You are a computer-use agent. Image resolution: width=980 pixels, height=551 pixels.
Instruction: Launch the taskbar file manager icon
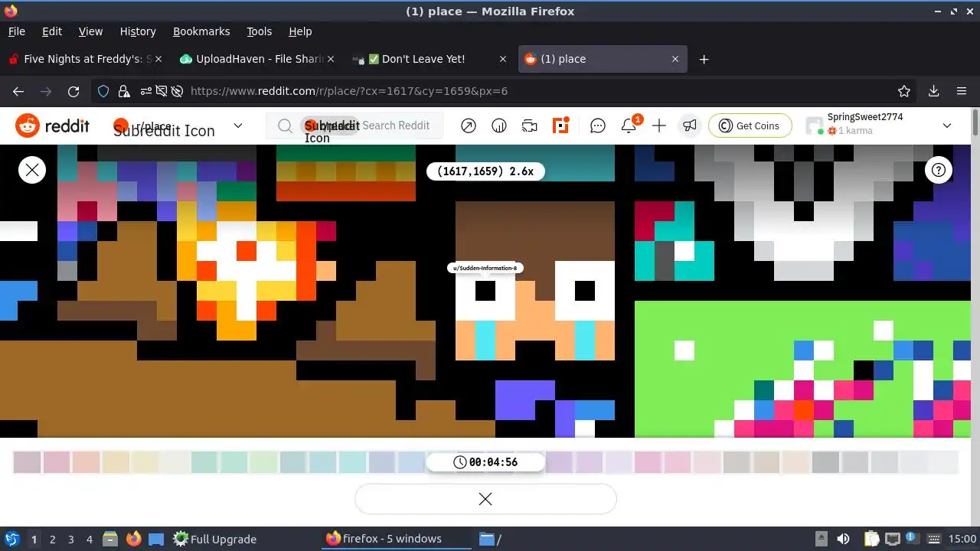109,539
